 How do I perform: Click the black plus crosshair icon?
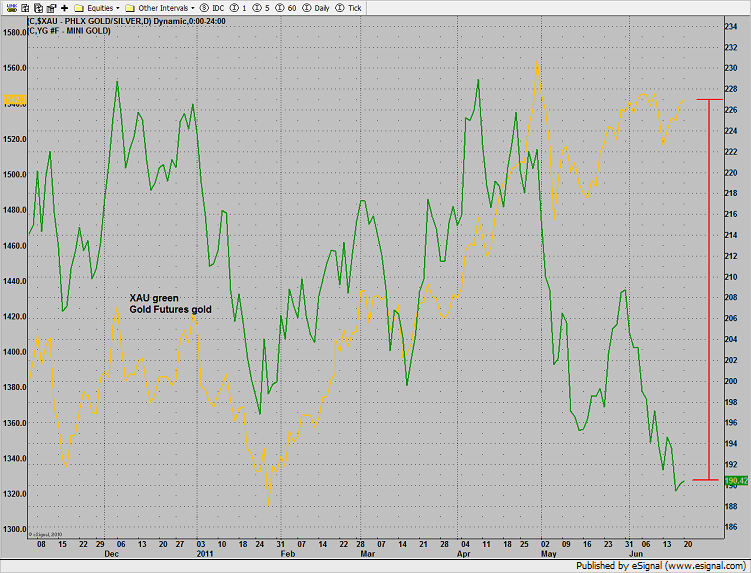(64, 7)
